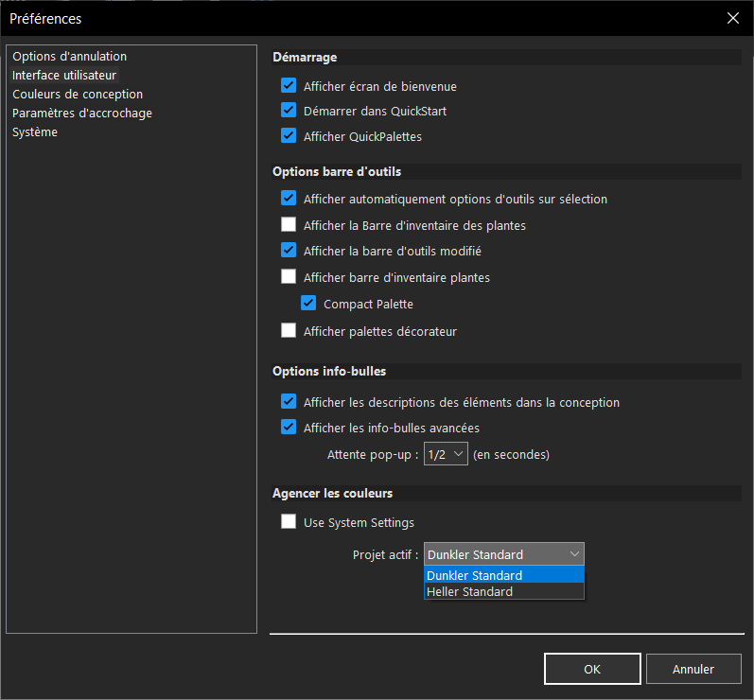Confirm preferences with OK button
Image resolution: width=754 pixels, height=700 pixels.
pos(592,669)
